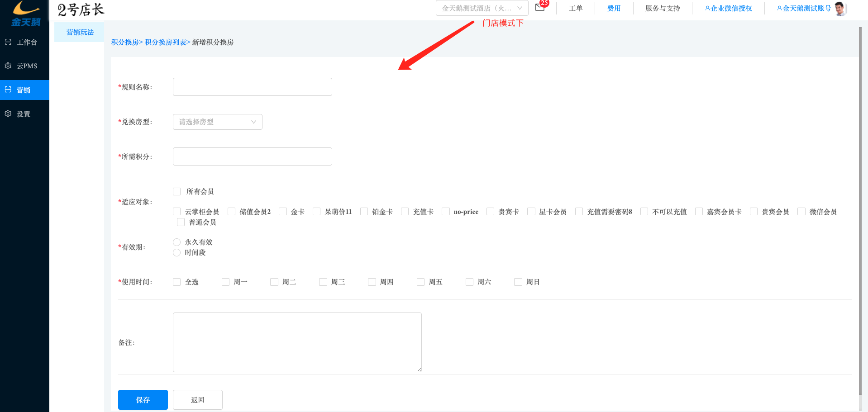Check the 充值需要密码8 checkbox
This screenshot has height=412, width=868.
click(x=579, y=212)
